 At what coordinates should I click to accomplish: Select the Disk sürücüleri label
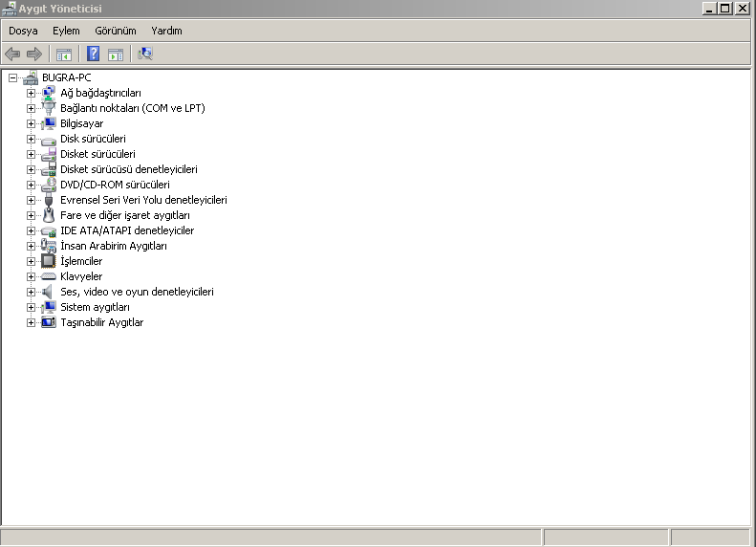point(93,139)
